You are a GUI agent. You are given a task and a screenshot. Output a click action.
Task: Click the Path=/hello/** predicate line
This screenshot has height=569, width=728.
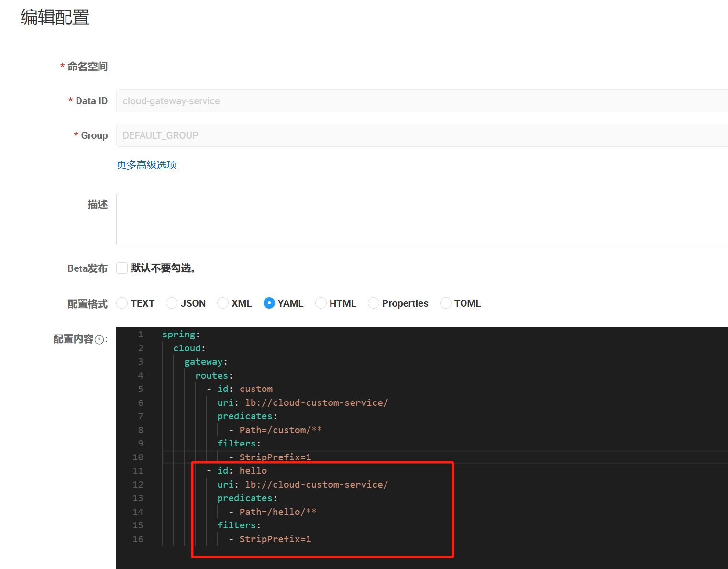tap(277, 512)
